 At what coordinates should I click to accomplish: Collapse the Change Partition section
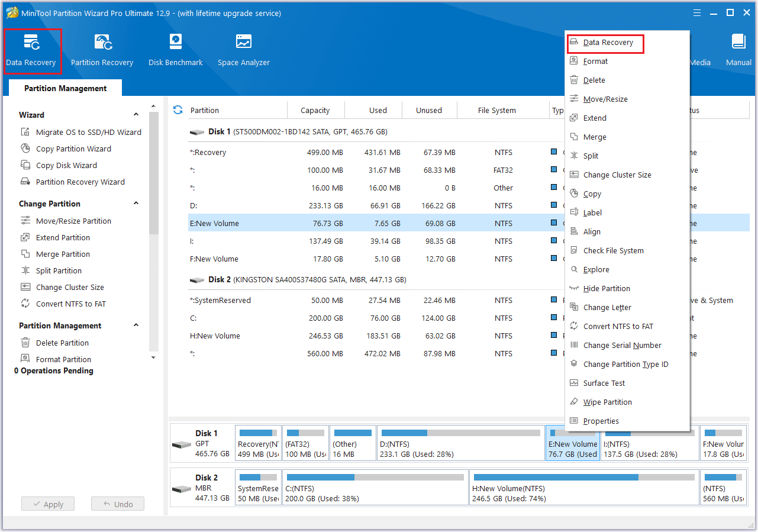136,204
